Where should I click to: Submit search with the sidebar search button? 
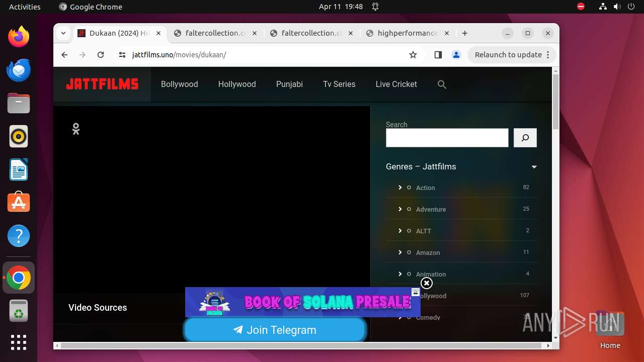click(x=525, y=138)
